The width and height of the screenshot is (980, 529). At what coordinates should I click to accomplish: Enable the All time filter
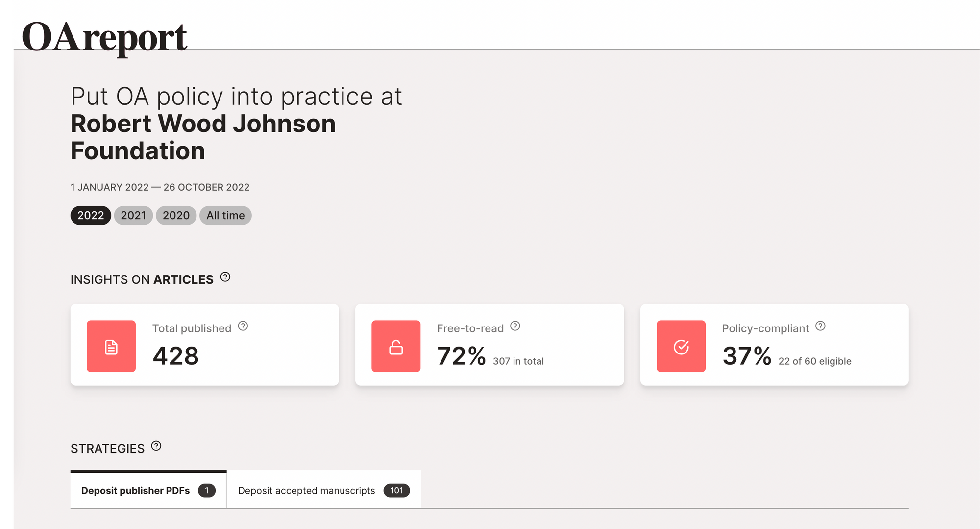tap(225, 215)
